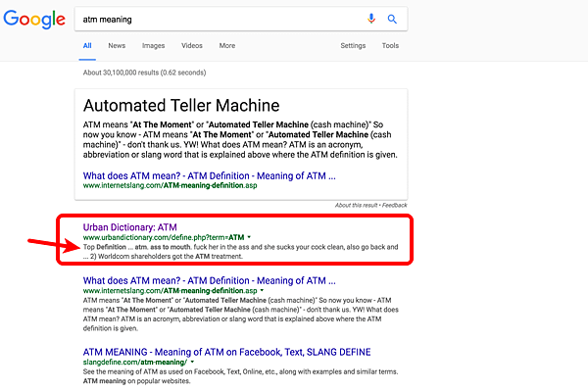Click the microphone voice search icon

pos(371,19)
